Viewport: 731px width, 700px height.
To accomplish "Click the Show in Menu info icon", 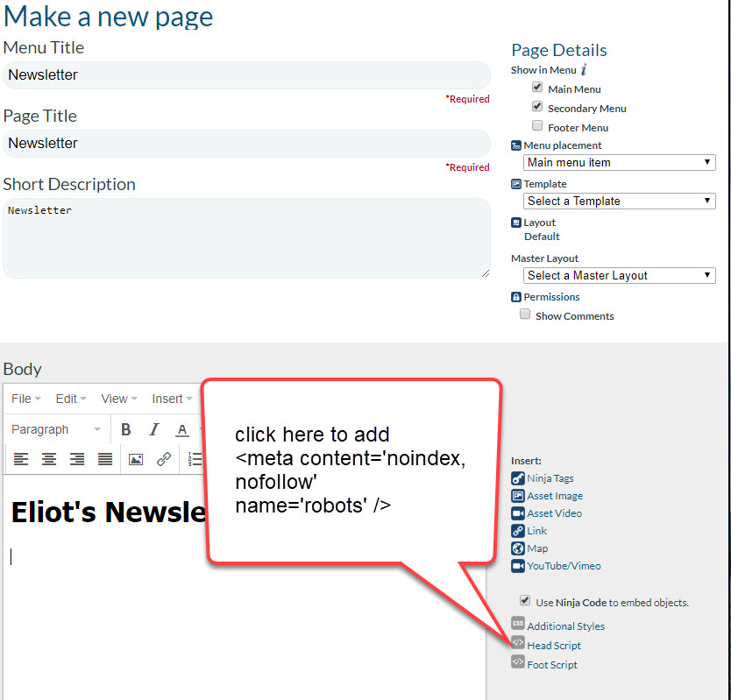I will [x=584, y=69].
